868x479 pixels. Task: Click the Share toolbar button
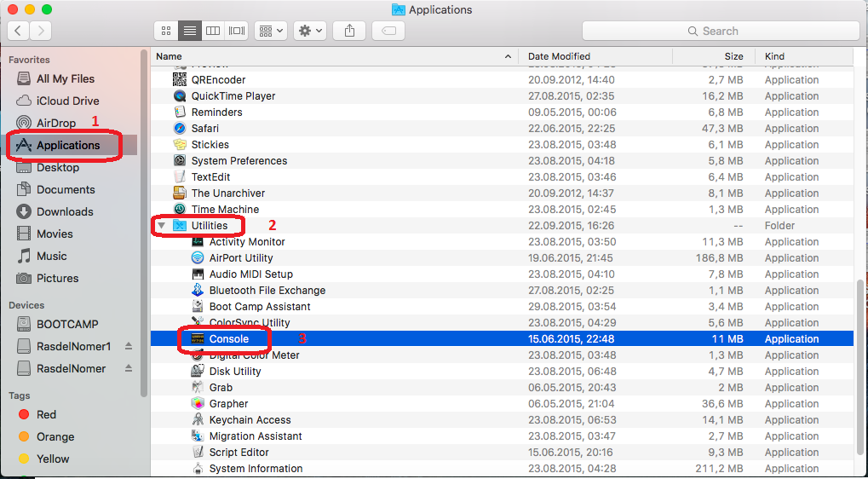(x=349, y=31)
